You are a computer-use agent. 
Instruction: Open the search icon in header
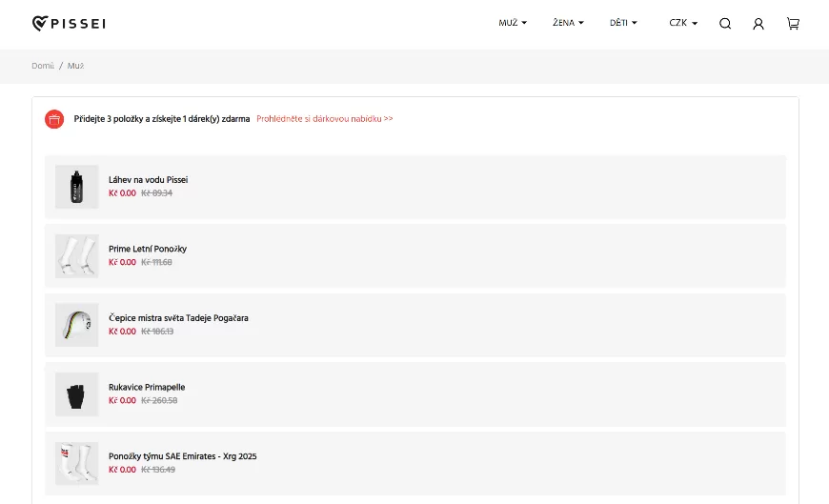pos(725,23)
